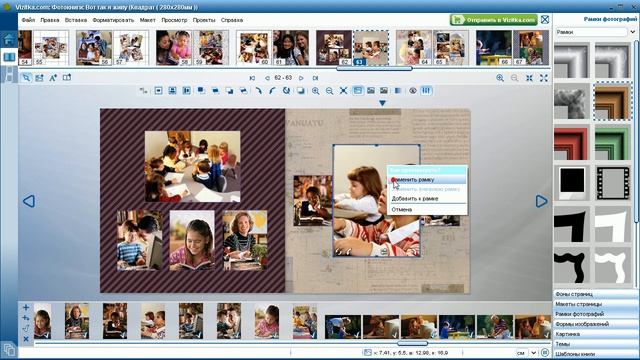Choose Добавить к рамке in context menu

pyautogui.click(x=427, y=198)
